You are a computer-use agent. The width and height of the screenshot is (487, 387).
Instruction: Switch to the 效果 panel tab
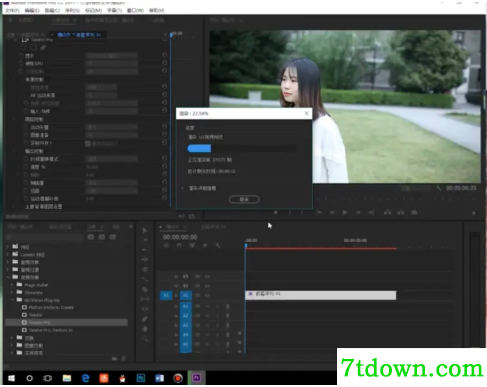(x=91, y=227)
